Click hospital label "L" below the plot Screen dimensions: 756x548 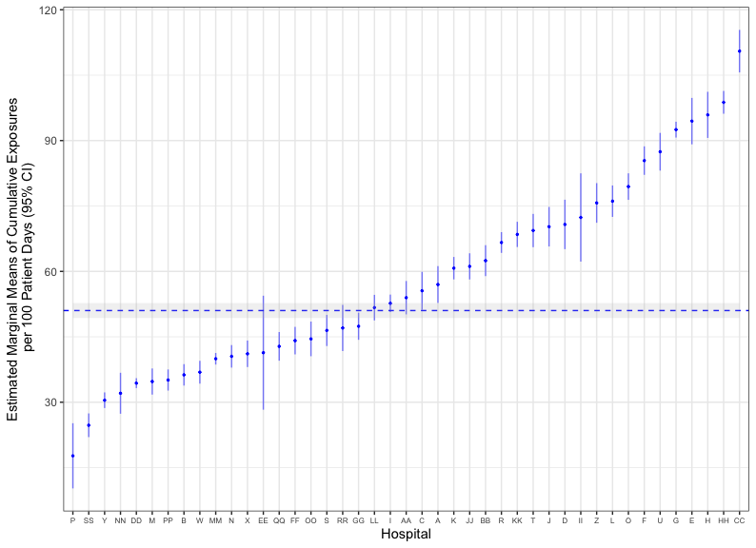612,520
